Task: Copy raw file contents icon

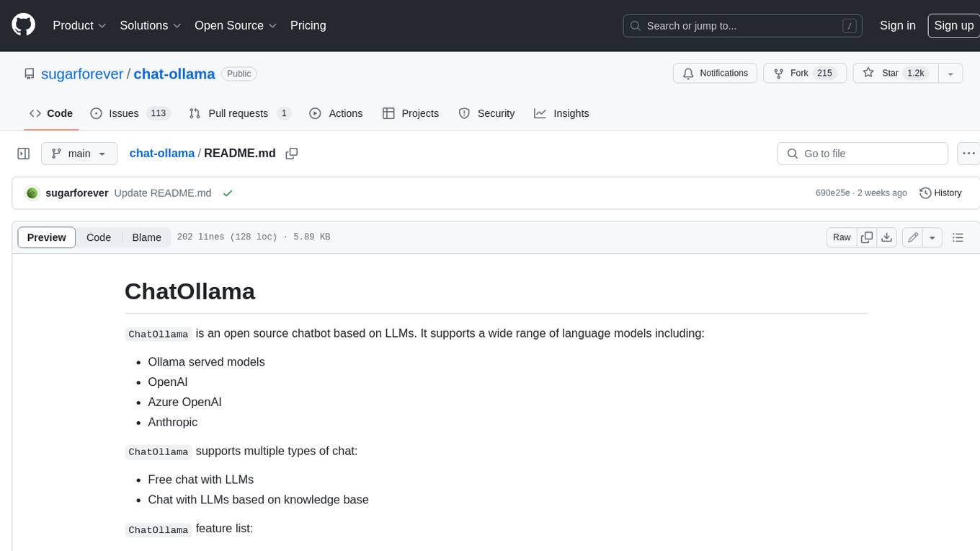Action: (x=867, y=237)
